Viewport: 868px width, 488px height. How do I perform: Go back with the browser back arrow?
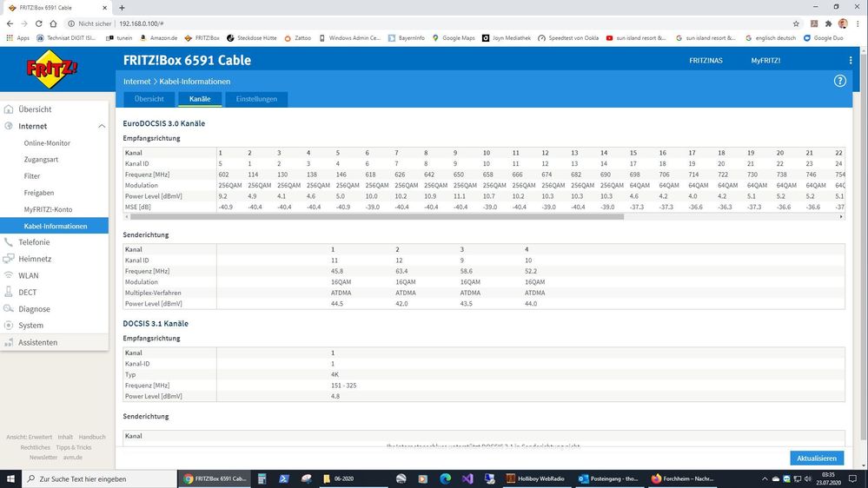point(10,23)
